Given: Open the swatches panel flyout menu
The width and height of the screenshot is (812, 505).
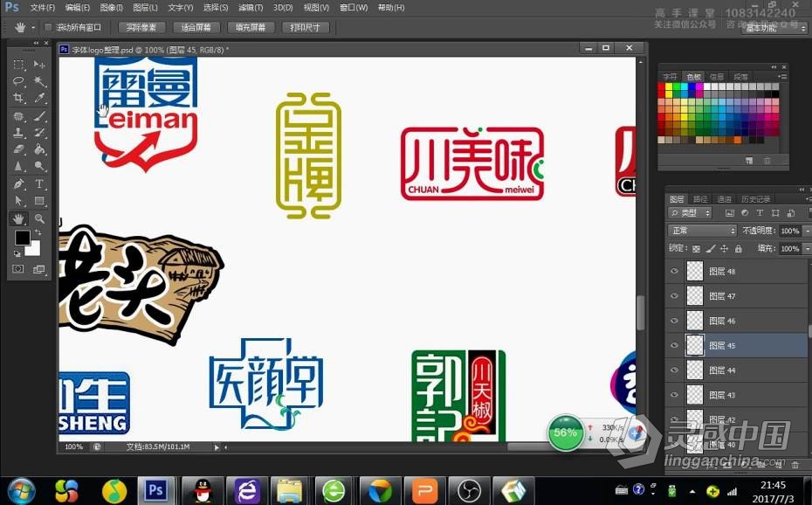Looking at the screenshot, I should [782, 77].
